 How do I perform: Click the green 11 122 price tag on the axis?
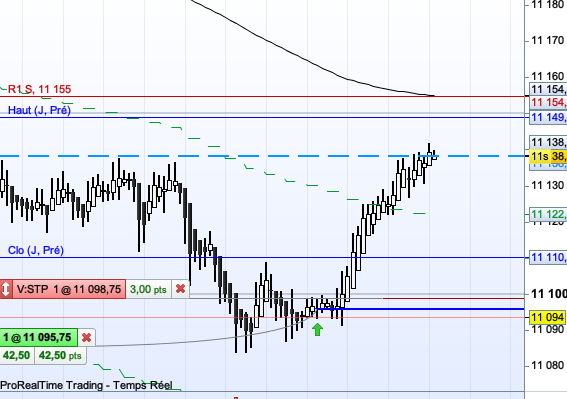tap(548, 214)
